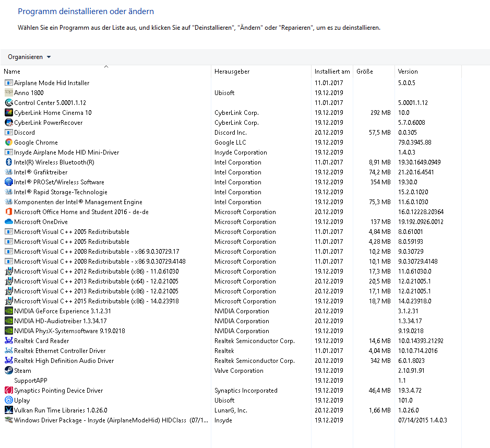The height and width of the screenshot is (448, 490).
Task: Click the Visual C++ 2012 Redistributable icon
Action: 9,272
